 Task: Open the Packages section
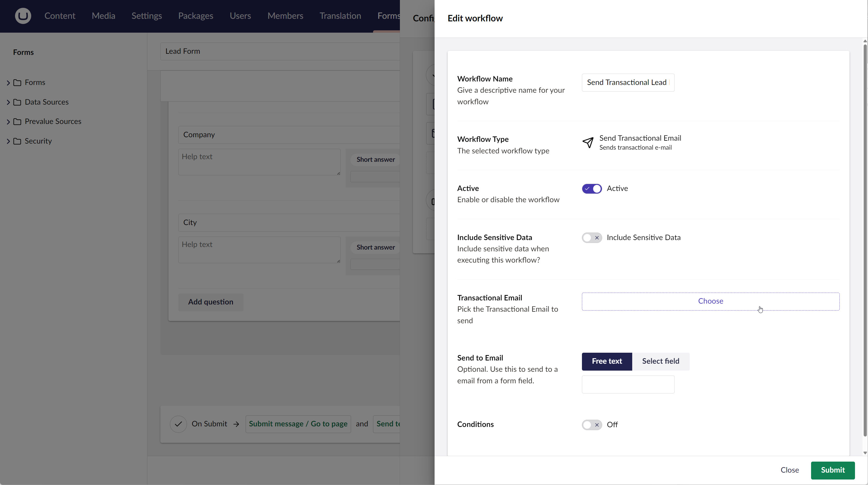tap(196, 16)
